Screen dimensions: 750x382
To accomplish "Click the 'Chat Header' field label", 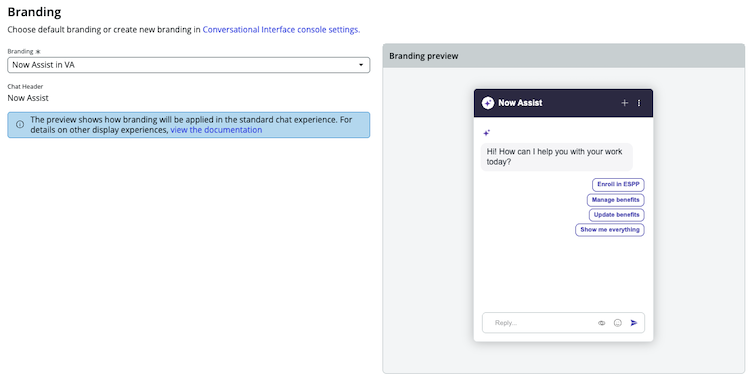I will click(25, 87).
